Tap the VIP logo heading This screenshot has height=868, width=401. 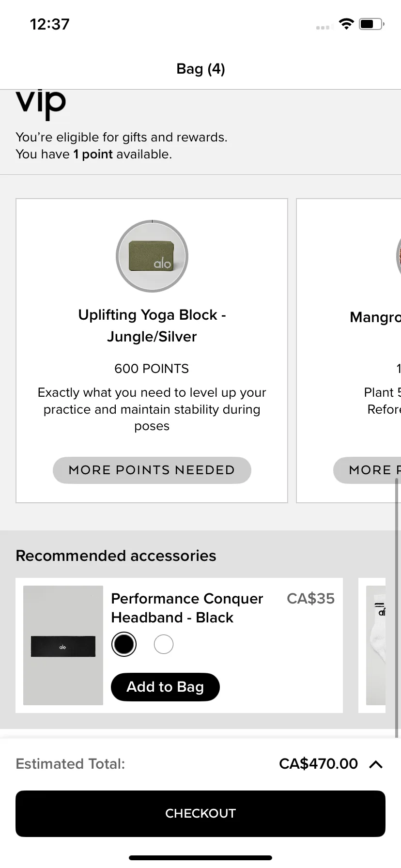point(41,103)
